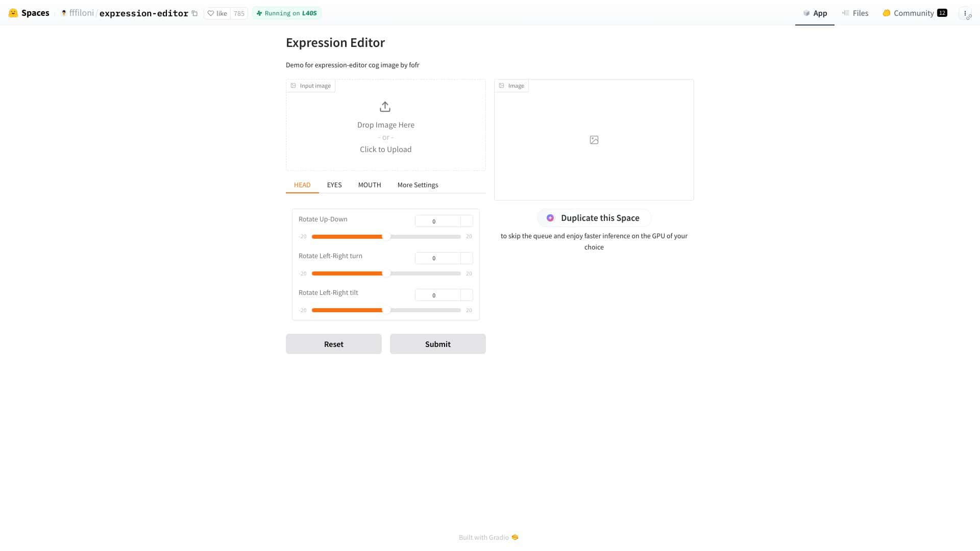This screenshot has height=551, width=980.
Task: Click the gradient icon on Duplicate this Space
Action: click(x=550, y=218)
